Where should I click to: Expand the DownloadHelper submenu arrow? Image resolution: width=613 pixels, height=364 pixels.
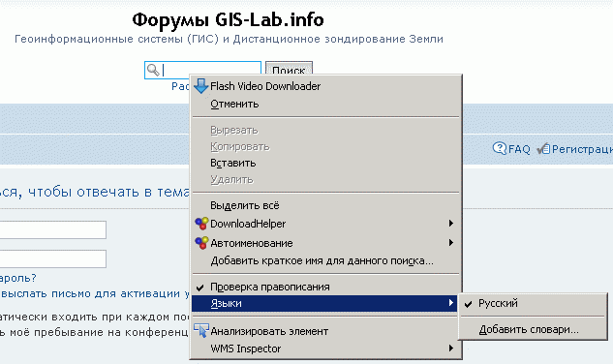(x=450, y=224)
